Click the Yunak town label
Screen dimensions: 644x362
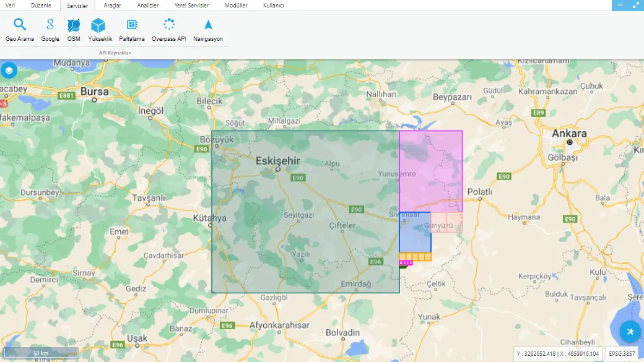click(x=429, y=317)
